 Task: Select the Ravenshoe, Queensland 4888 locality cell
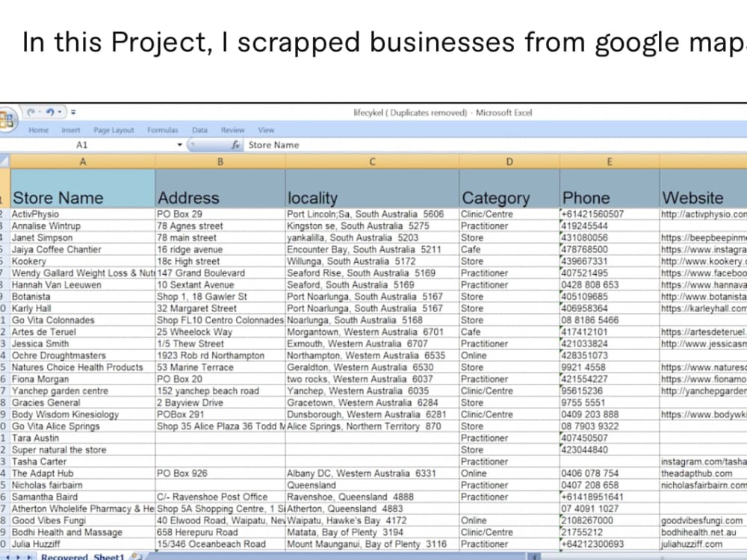point(373,497)
